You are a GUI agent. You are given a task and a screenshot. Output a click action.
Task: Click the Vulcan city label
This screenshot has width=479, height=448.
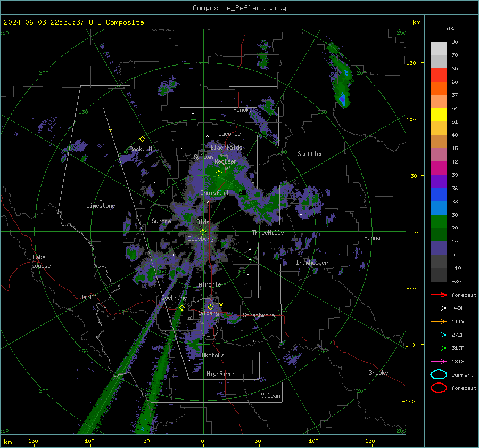pyautogui.click(x=271, y=396)
